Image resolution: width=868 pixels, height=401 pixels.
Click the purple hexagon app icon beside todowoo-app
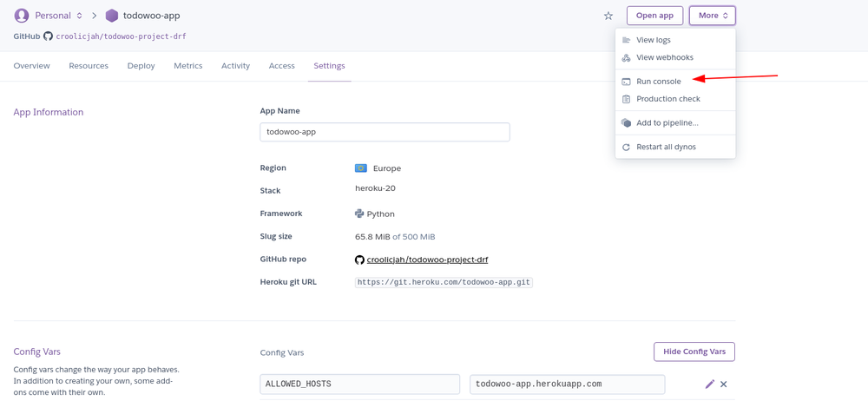112,16
